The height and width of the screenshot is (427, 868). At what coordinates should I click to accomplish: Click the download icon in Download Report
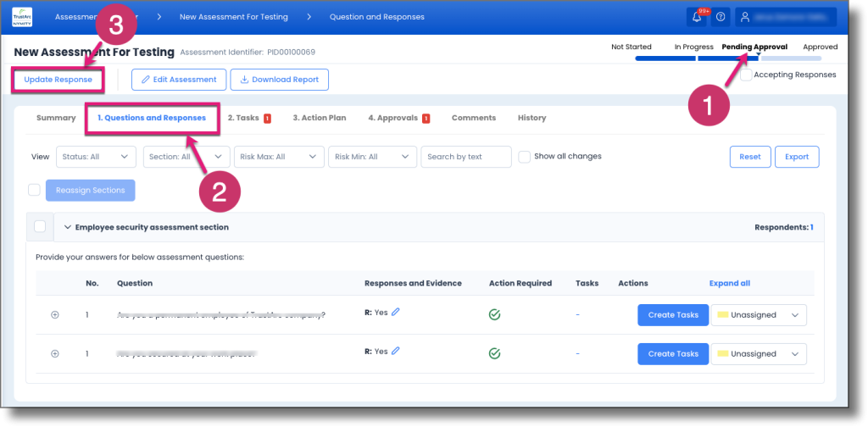pyautogui.click(x=244, y=80)
